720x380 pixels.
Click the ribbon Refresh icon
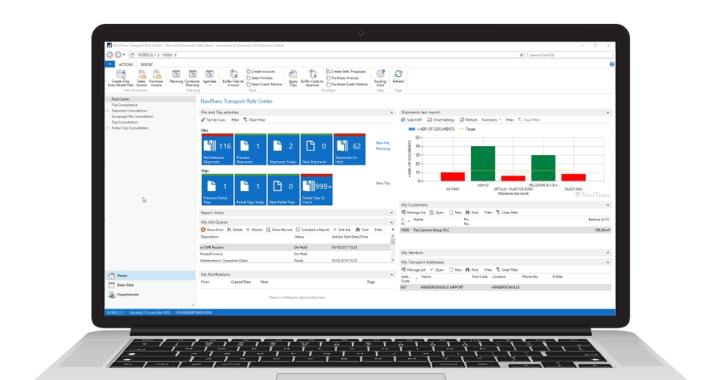(398, 77)
